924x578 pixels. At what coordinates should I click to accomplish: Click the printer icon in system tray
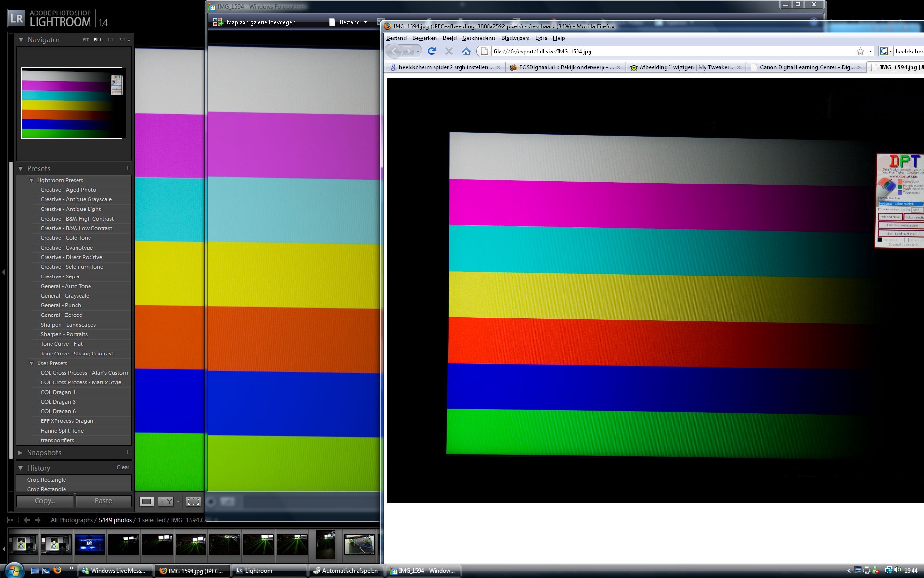click(x=867, y=571)
